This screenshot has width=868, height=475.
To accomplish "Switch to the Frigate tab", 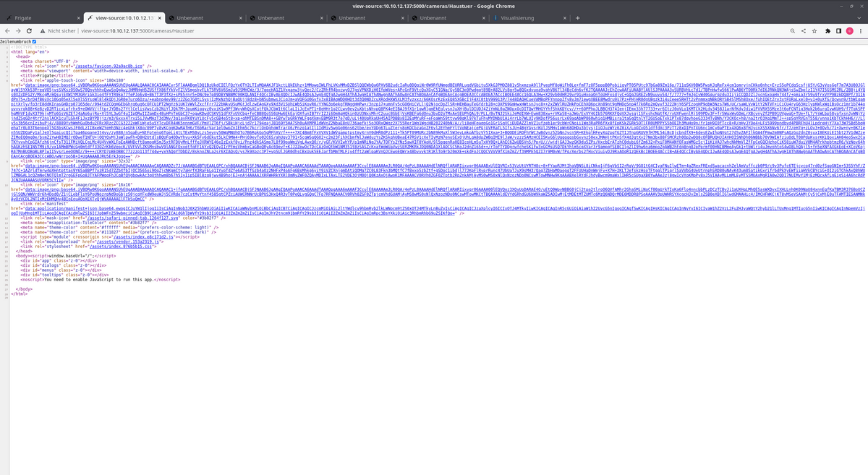I will 43,17.
